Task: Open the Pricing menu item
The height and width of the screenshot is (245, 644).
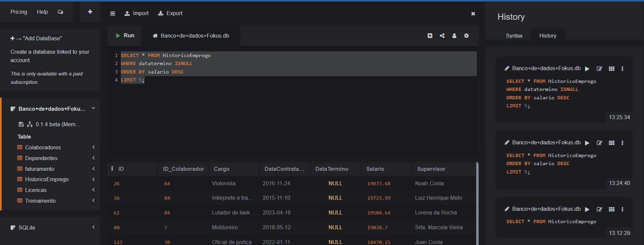Action: [19, 12]
